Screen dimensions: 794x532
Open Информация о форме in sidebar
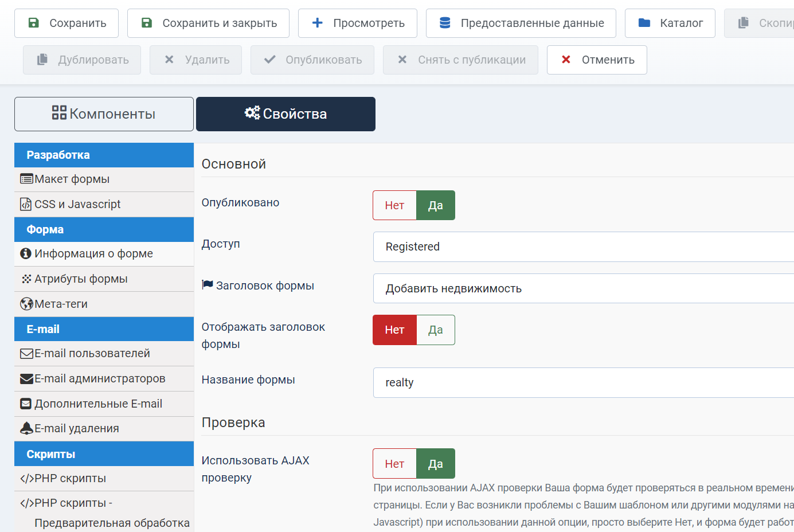[x=93, y=253]
